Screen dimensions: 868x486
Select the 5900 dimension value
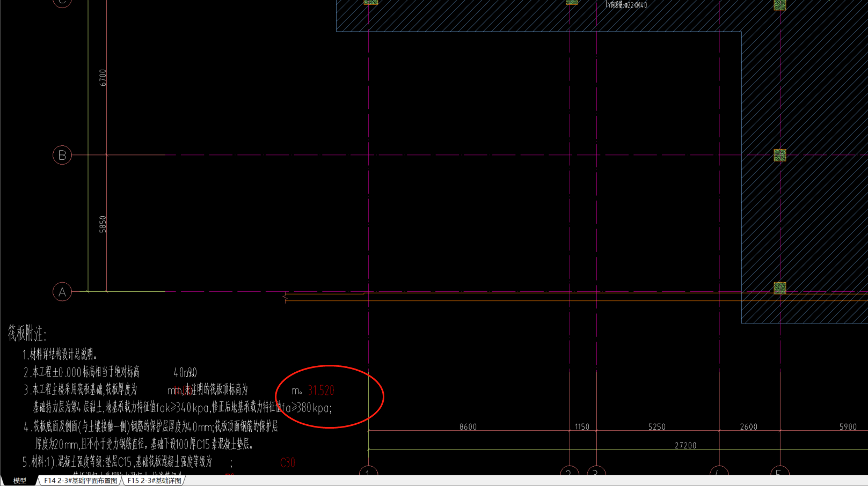(848, 427)
